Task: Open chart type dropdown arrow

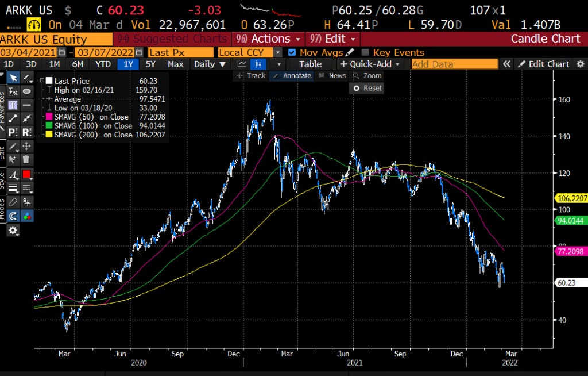Action: [279, 64]
